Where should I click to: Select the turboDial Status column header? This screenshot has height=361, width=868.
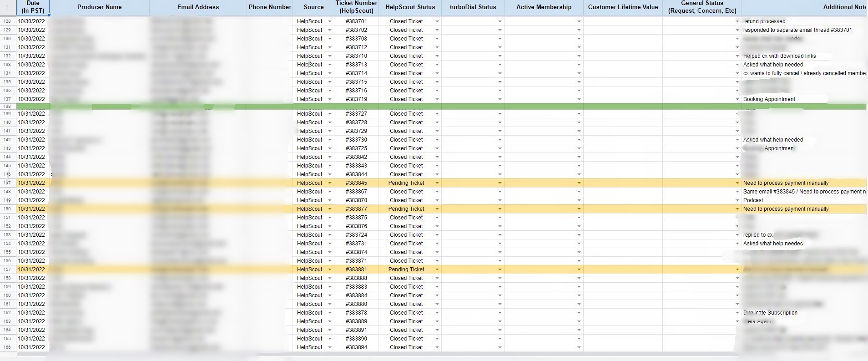473,7
